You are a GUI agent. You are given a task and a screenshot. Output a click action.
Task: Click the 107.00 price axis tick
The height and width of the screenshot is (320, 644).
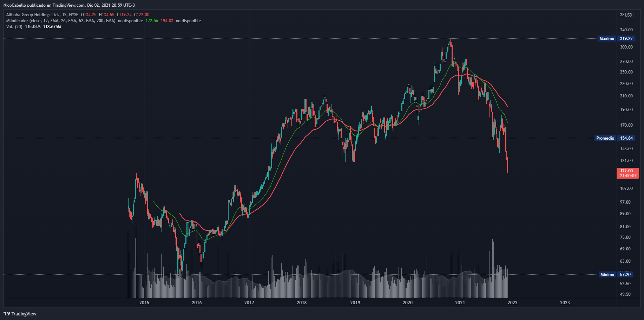click(x=626, y=188)
